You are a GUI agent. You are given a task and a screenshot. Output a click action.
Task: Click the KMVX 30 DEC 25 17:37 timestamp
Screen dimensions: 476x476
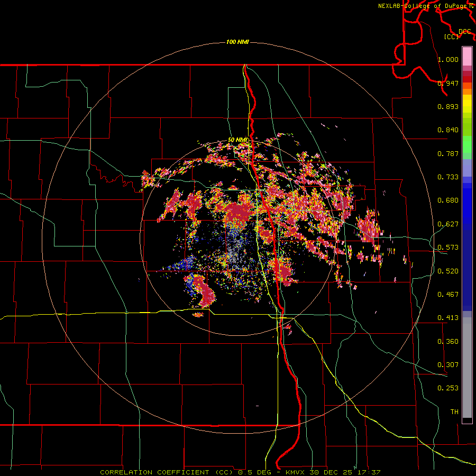coord(333,472)
